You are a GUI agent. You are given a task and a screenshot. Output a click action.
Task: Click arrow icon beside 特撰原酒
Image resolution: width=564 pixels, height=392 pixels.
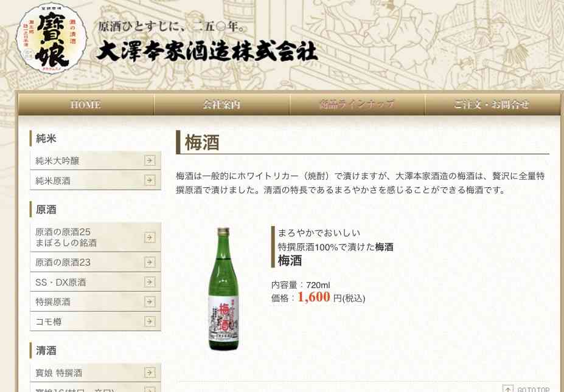coord(150,301)
